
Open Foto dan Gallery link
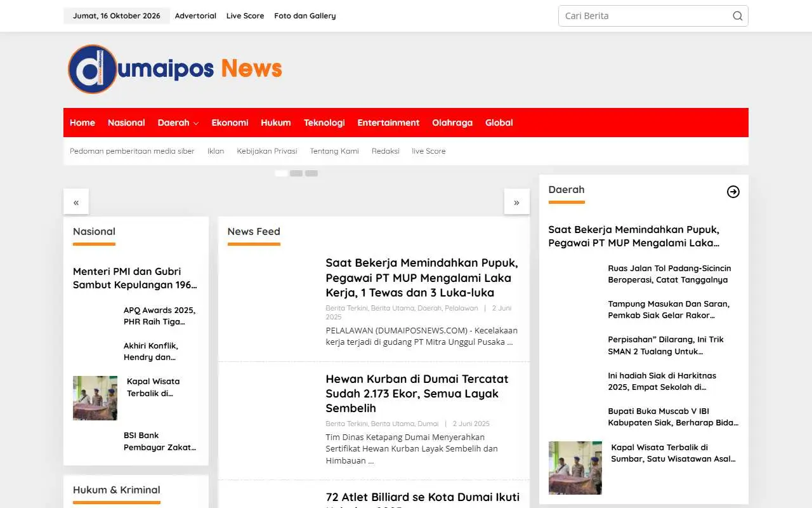pos(305,16)
